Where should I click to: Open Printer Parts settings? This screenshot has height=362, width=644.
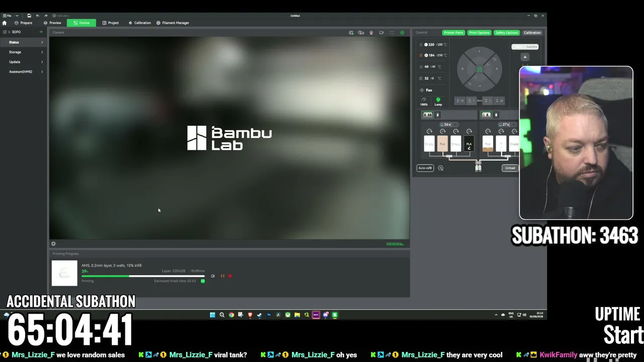pyautogui.click(x=453, y=33)
